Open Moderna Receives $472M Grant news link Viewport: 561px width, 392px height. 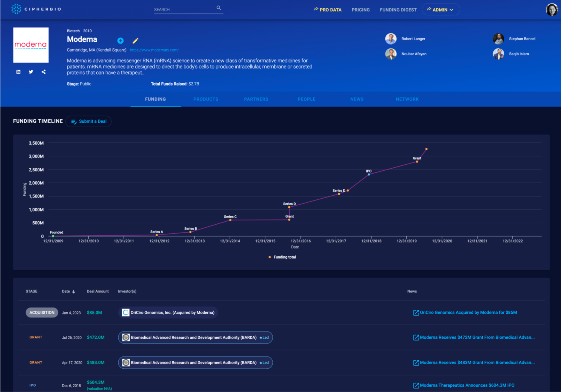tap(477, 337)
